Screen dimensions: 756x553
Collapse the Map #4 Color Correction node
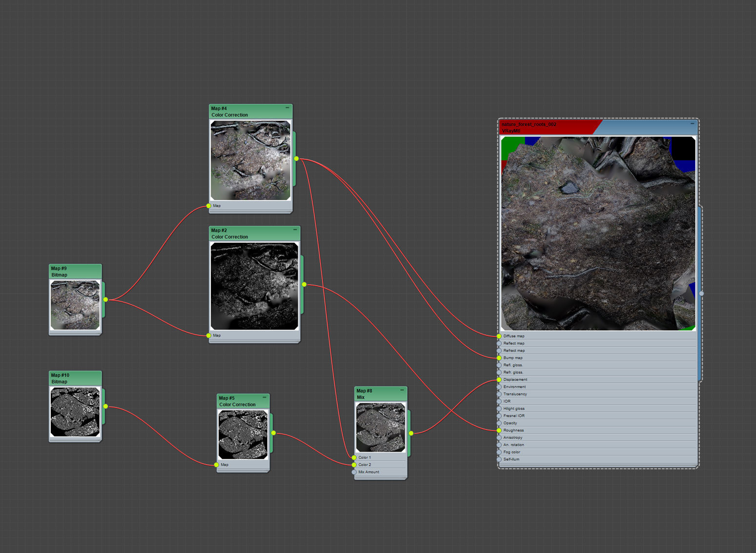[x=287, y=108]
